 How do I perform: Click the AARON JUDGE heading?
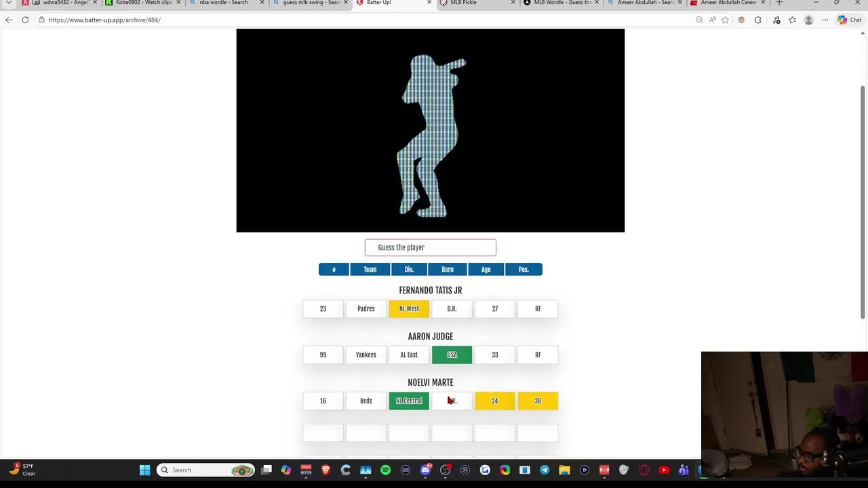pos(430,337)
